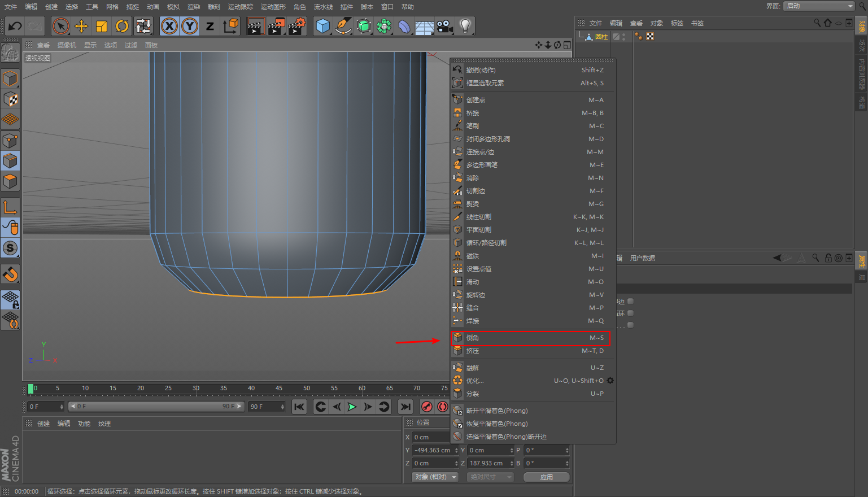Image resolution: width=868 pixels, height=497 pixels.
Task: Open render settings clapperboard with gear
Action: (297, 26)
